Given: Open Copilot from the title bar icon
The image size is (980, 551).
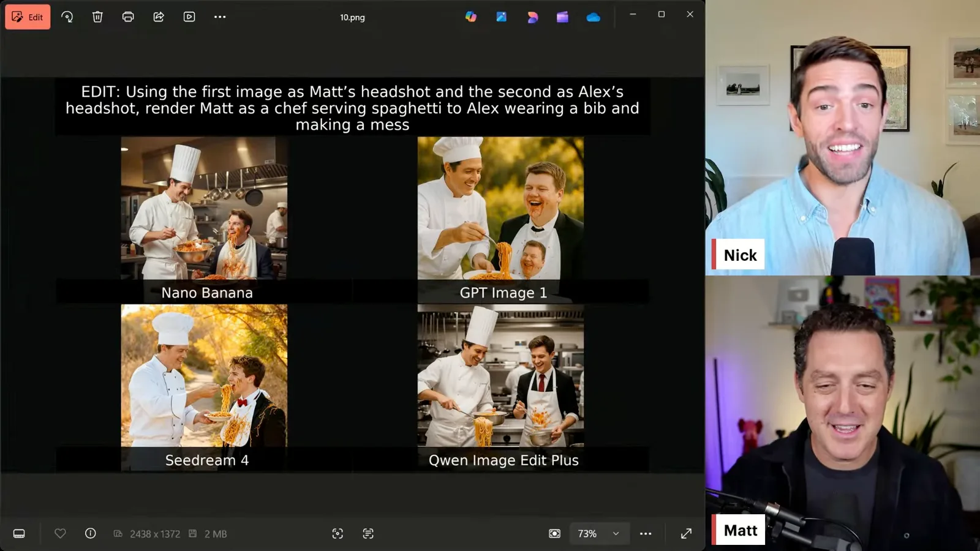Looking at the screenshot, I should coord(470,17).
